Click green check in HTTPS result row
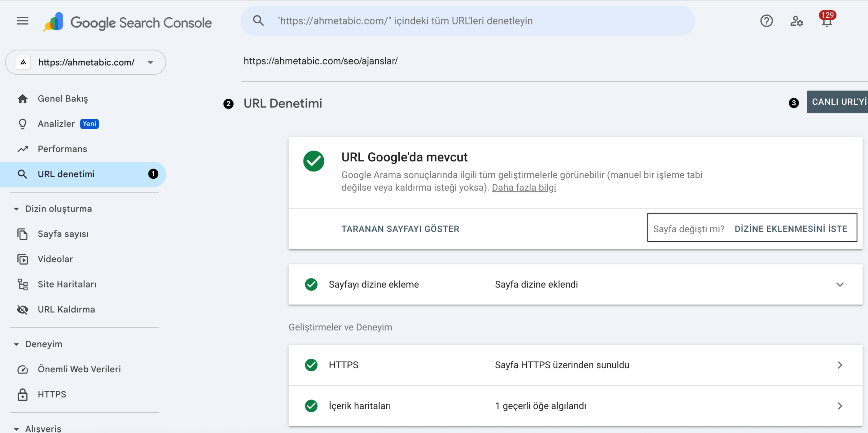868x433 pixels. [x=311, y=365]
